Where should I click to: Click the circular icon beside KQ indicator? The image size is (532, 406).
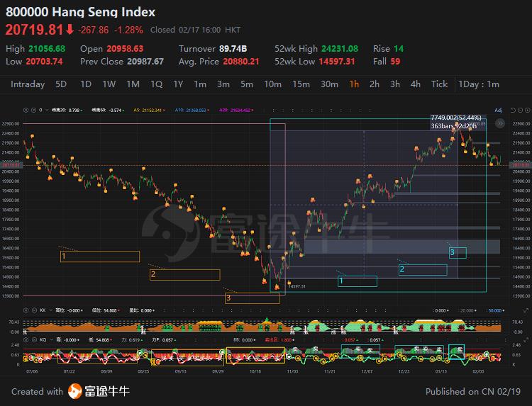(x=33, y=341)
